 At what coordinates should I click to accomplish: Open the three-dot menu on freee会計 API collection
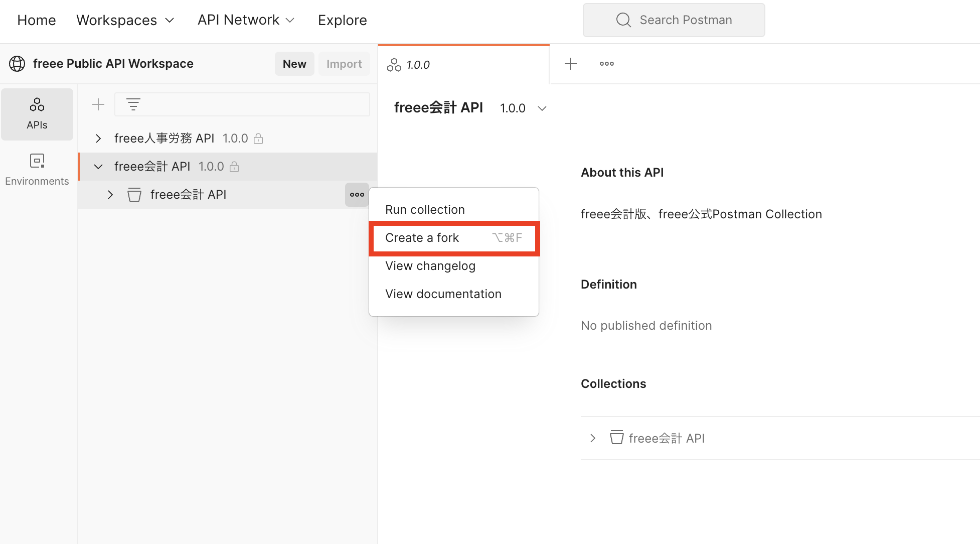[x=357, y=195]
